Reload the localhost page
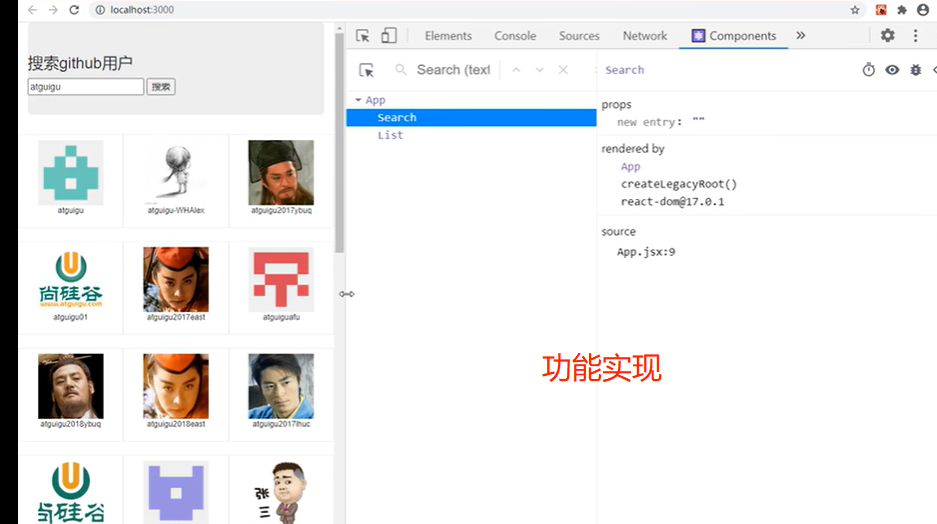This screenshot has height=524, width=937. point(74,10)
